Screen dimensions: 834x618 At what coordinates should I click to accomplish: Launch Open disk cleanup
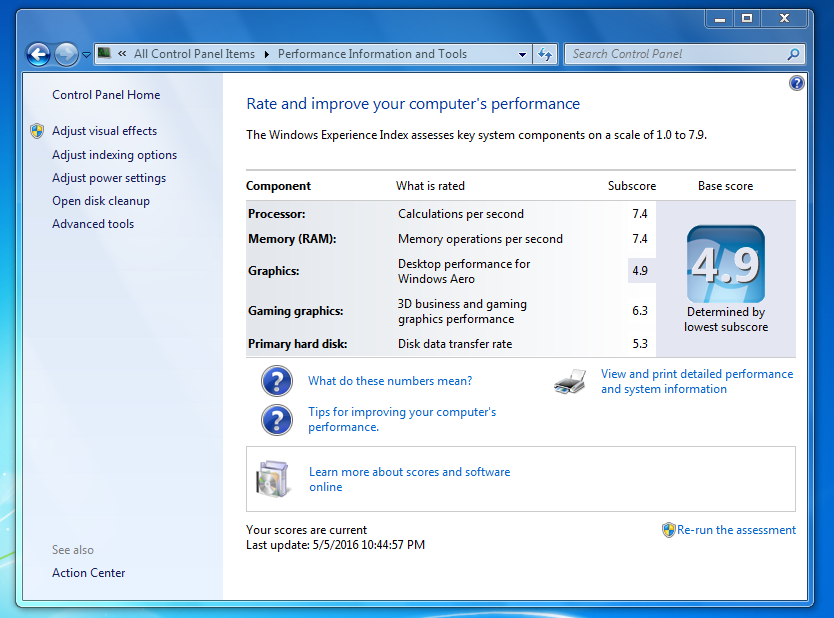pos(101,201)
